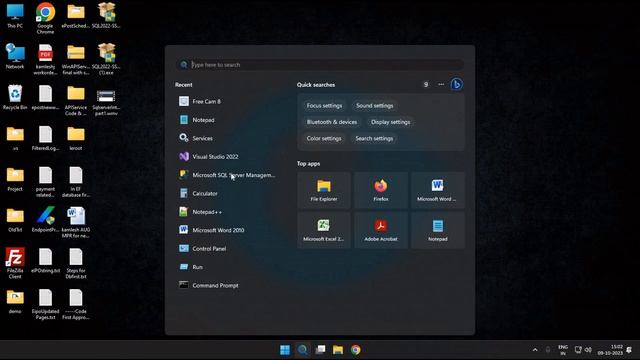The width and height of the screenshot is (640, 360).
Task: Select This PC desktop icon
Action: click(15, 16)
